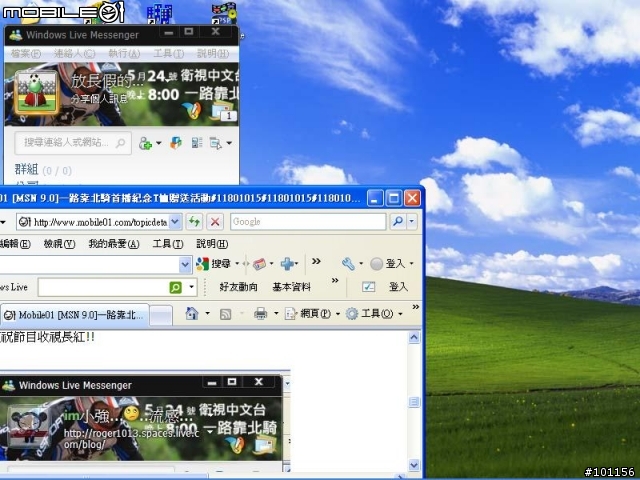
Task: Click the 群組 (0 / 0) group header
Action: 43,170
